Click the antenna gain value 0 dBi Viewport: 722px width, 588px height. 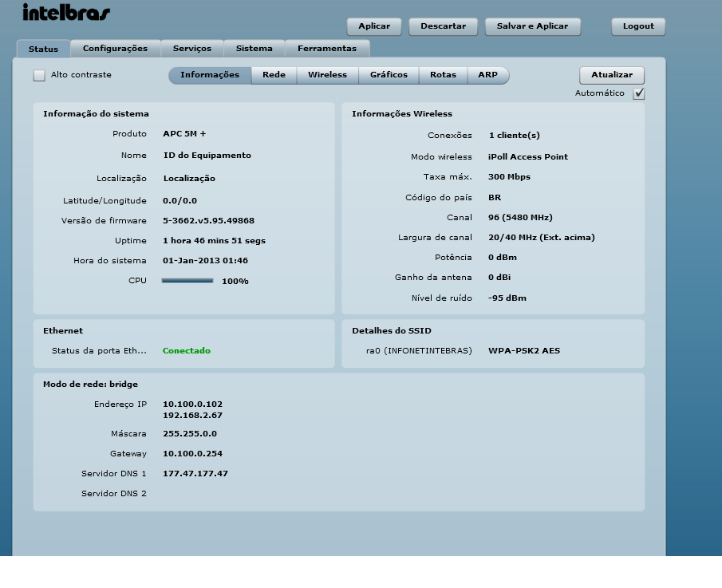[x=499, y=278]
